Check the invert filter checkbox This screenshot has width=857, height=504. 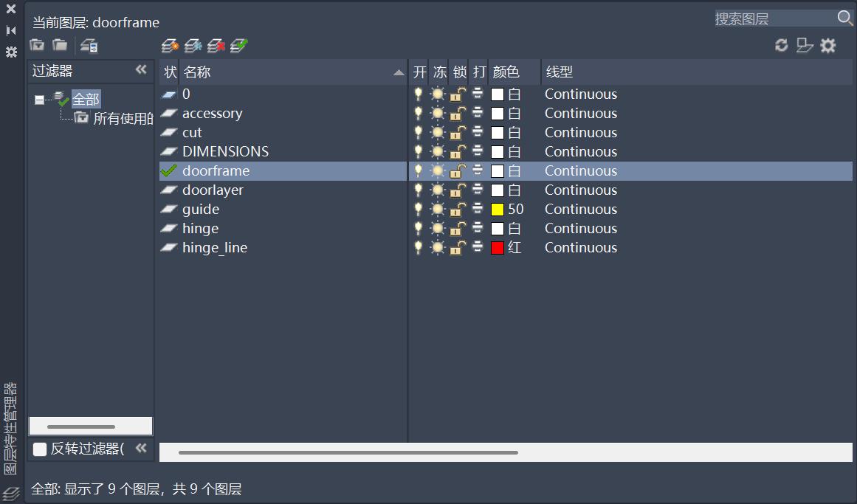40,449
